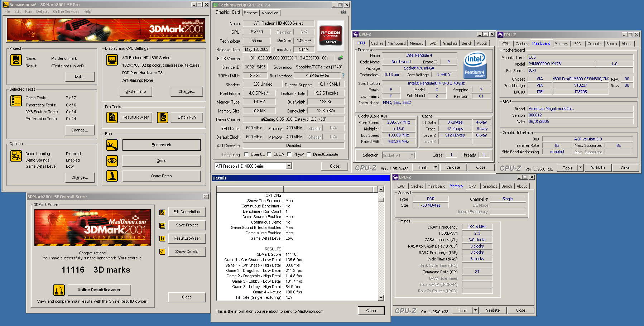Screen dimensions: 644x326
Task: Click the Validate button in CPU-Z Memory window
Action: [493, 310]
